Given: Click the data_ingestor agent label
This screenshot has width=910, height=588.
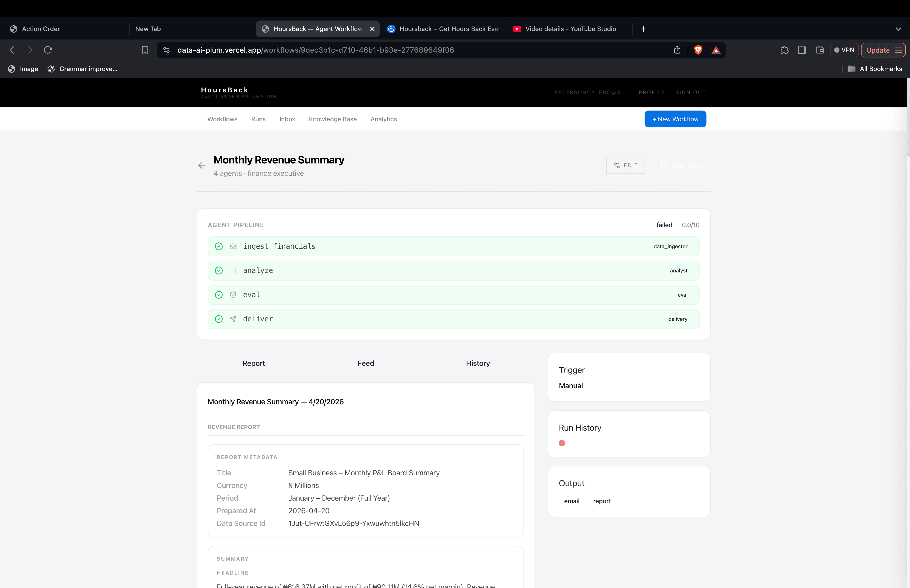Looking at the screenshot, I should point(670,246).
